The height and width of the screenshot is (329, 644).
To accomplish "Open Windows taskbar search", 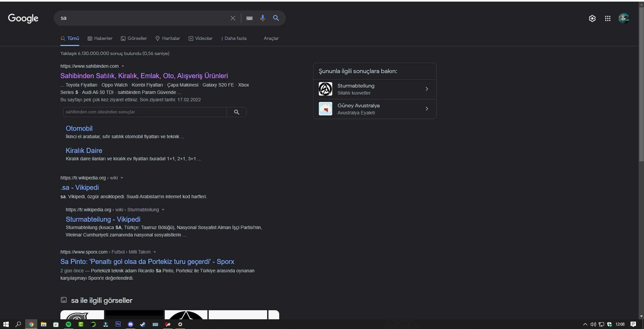I will [18, 324].
